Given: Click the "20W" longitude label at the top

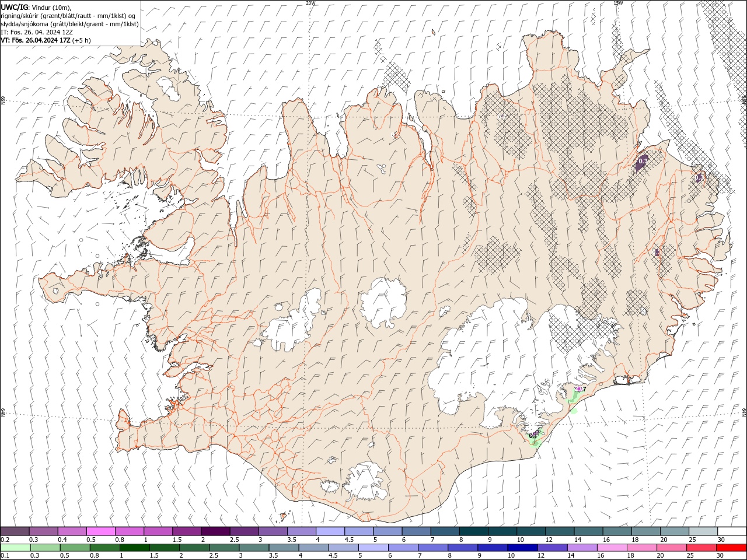Looking at the screenshot, I should tap(310, 3).
